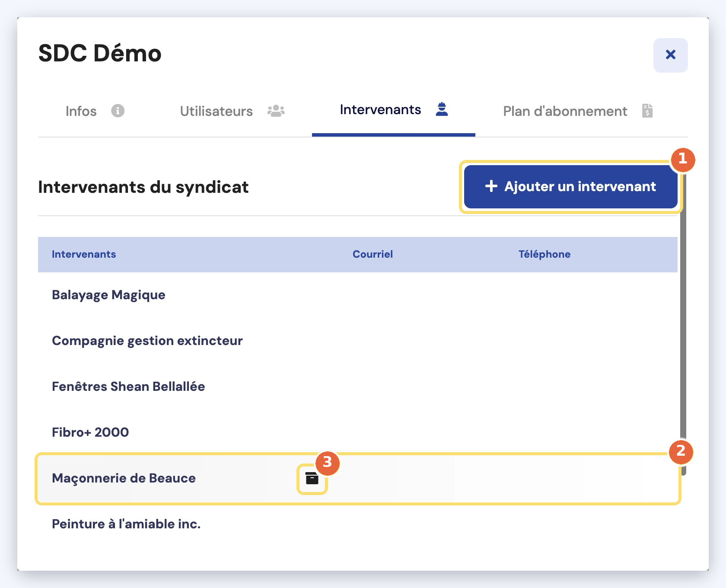Select the Fibro+ 2000 intervenant
This screenshot has width=726, height=588.
358,432
